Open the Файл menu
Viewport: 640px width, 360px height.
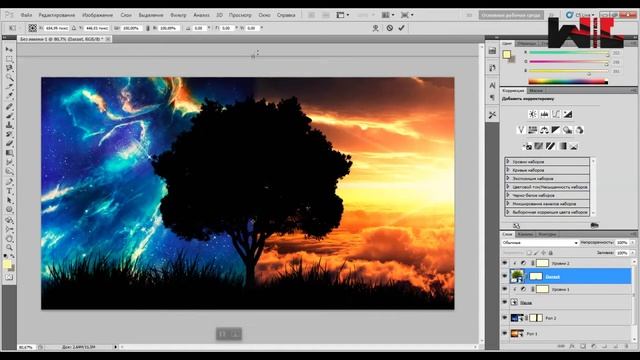[26, 15]
